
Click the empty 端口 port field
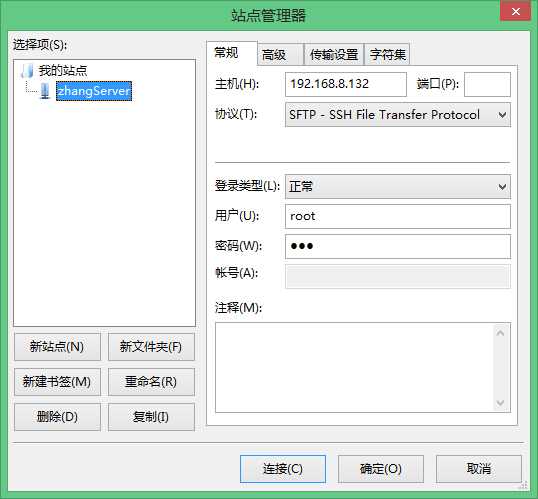(x=487, y=84)
